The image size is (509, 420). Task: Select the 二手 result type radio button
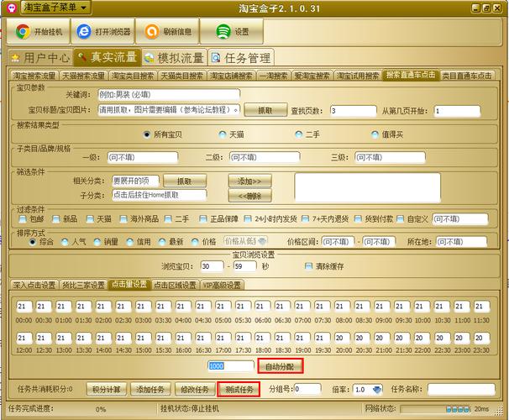coord(299,134)
